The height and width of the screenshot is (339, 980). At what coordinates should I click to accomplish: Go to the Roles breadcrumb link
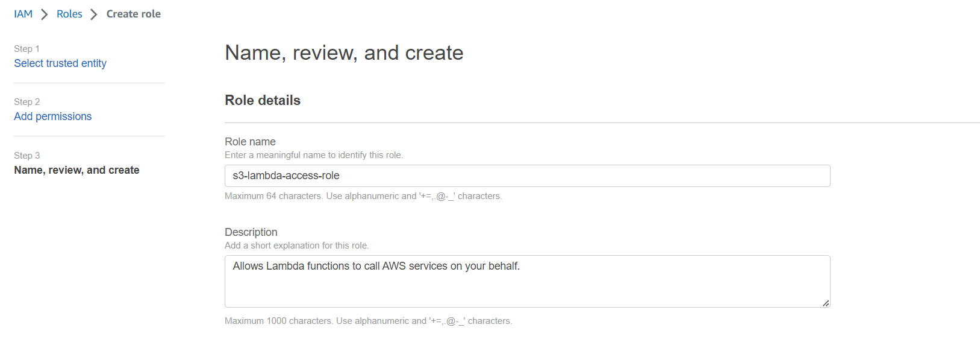coord(69,14)
